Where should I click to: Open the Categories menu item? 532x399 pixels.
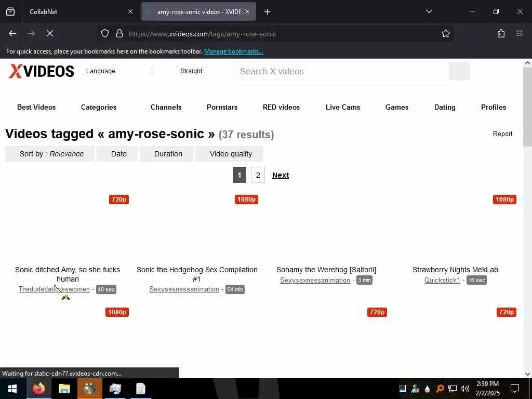tap(99, 107)
